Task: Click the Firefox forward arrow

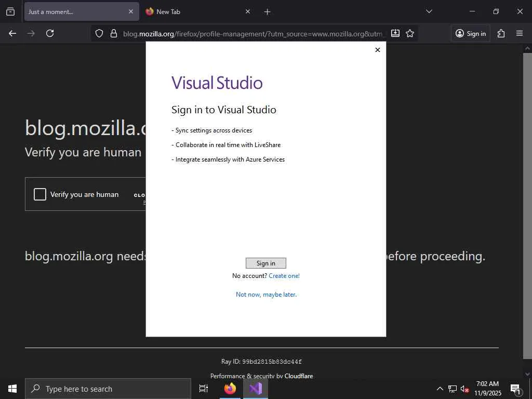Action: coord(31,33)
